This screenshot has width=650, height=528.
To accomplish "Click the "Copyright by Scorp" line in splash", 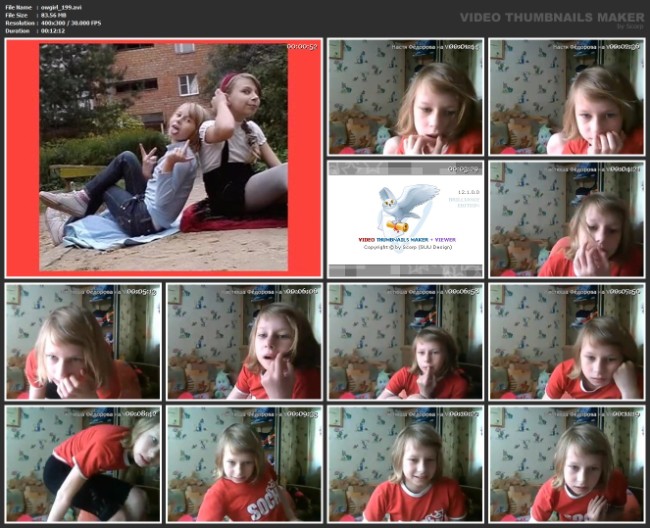I will coord(405,247).
